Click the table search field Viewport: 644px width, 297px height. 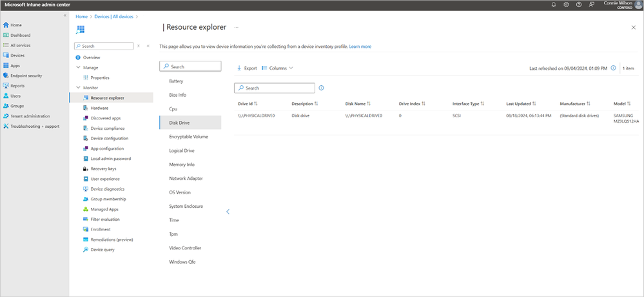click(x=275, y=88)
